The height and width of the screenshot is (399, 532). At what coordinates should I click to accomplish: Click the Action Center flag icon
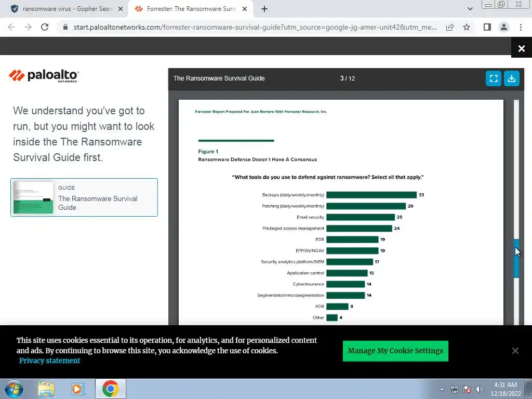tap(467, 389)
